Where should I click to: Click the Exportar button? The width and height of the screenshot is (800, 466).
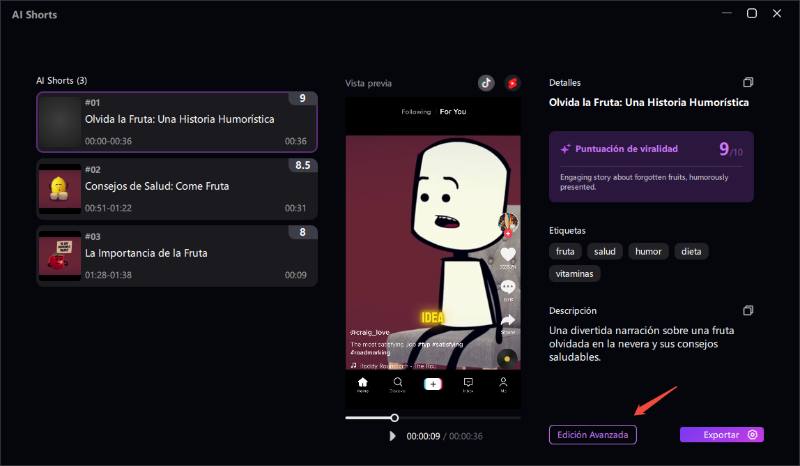[722, 435]
